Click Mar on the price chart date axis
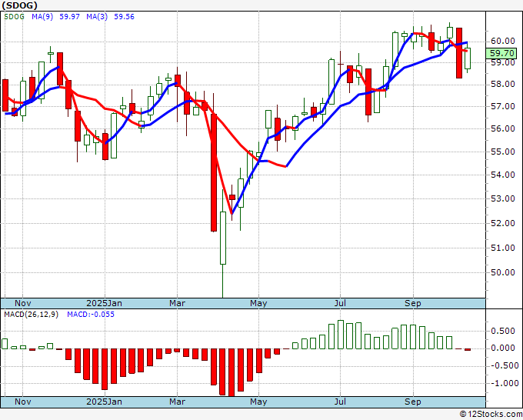The height and width of the screenshot is (420, 523). 177,303
